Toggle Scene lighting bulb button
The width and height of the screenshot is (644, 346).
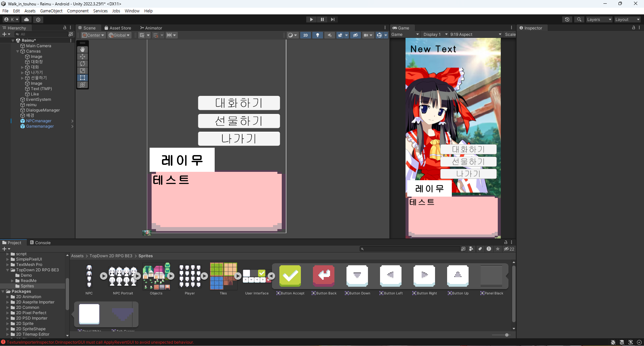coord(318,35)
